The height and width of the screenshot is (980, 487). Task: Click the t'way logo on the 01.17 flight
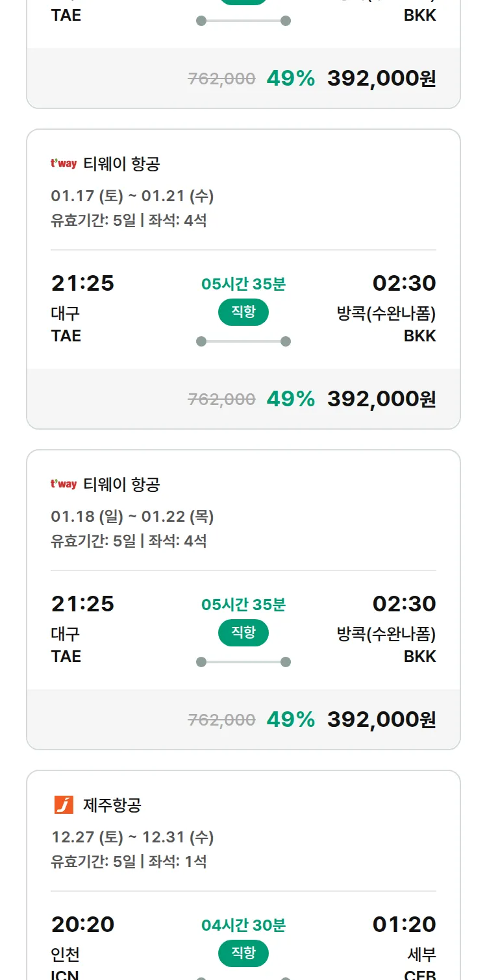point(64,164)
